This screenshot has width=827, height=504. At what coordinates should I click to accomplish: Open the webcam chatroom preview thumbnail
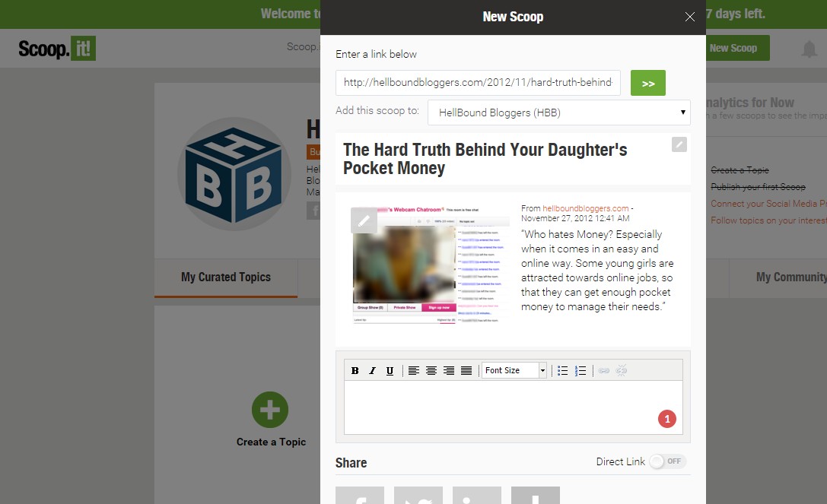click(x=431, y=265)
